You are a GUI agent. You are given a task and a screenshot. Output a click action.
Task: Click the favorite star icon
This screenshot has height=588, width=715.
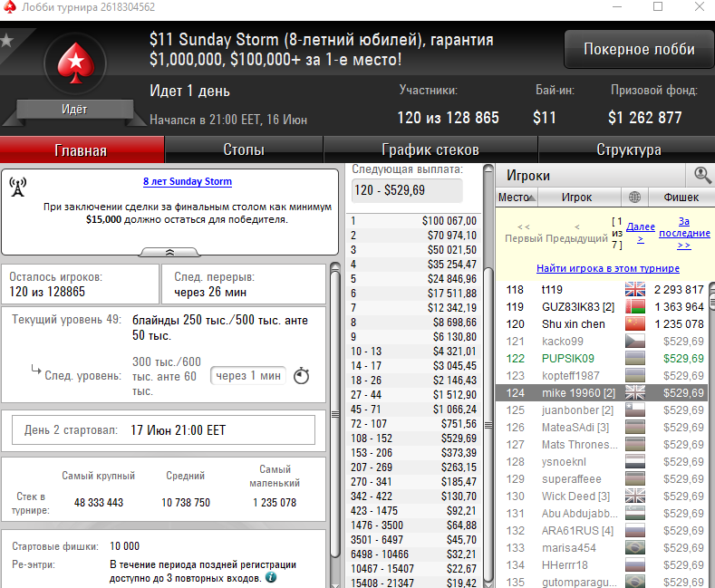[7, 41]
